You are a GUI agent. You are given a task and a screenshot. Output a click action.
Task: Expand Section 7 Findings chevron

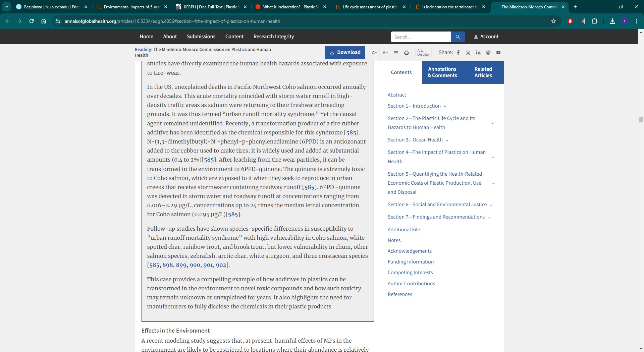pos(489,218)
